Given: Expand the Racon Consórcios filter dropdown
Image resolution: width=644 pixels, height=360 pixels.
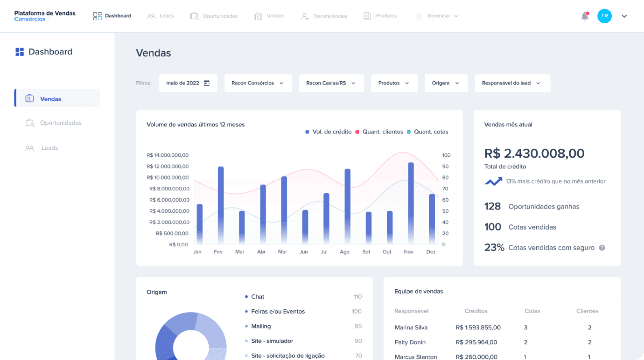Looking at the screenshot, I should pyautogui.click(x=258, y=83).
